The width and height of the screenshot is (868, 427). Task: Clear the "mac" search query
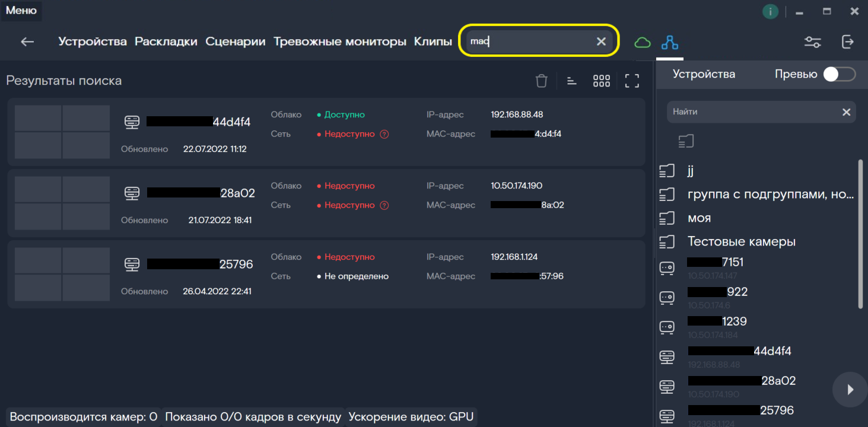[x=601, y=42]
